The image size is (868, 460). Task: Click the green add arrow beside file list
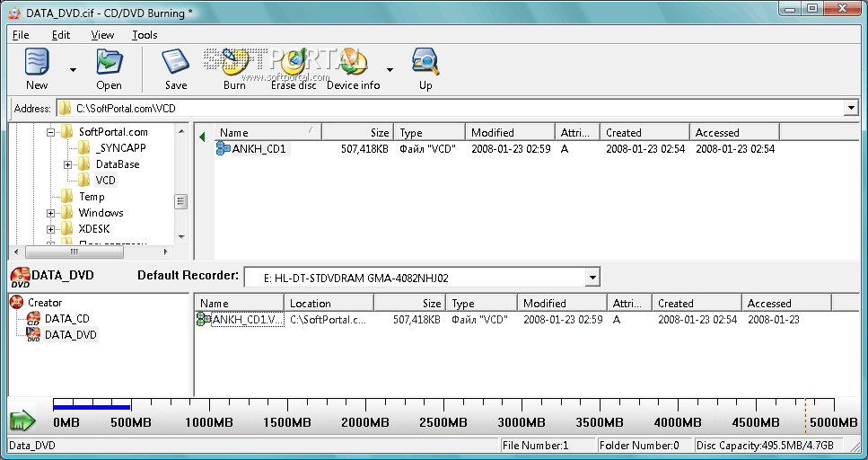click(x=202, y=137)
